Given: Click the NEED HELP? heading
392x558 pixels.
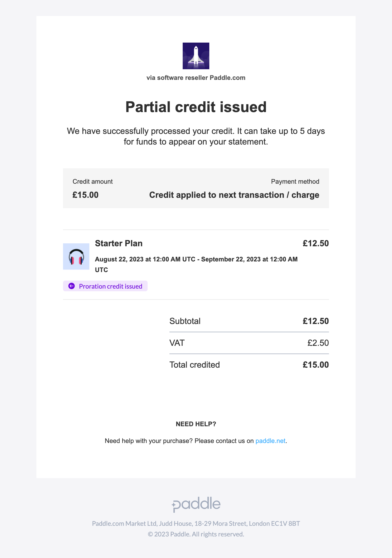Looking at the screenshot, I should pyautogui.click(x=196, y=424).
